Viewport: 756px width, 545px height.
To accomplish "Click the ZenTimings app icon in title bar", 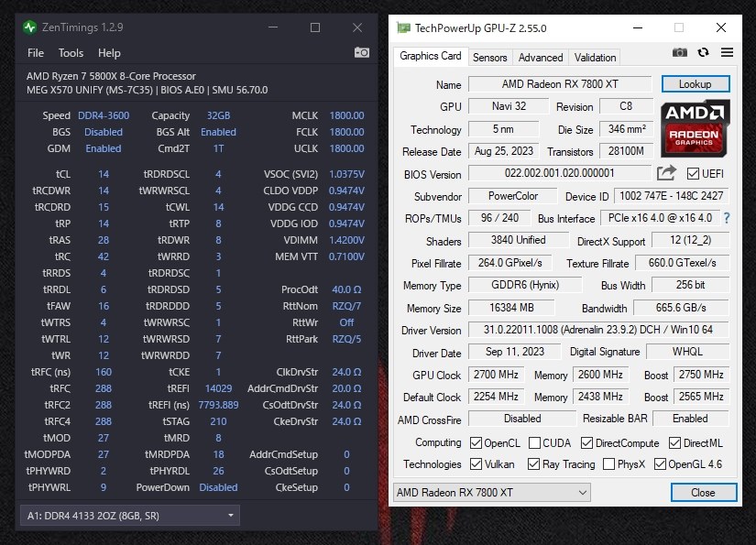I will coord(30,27).
